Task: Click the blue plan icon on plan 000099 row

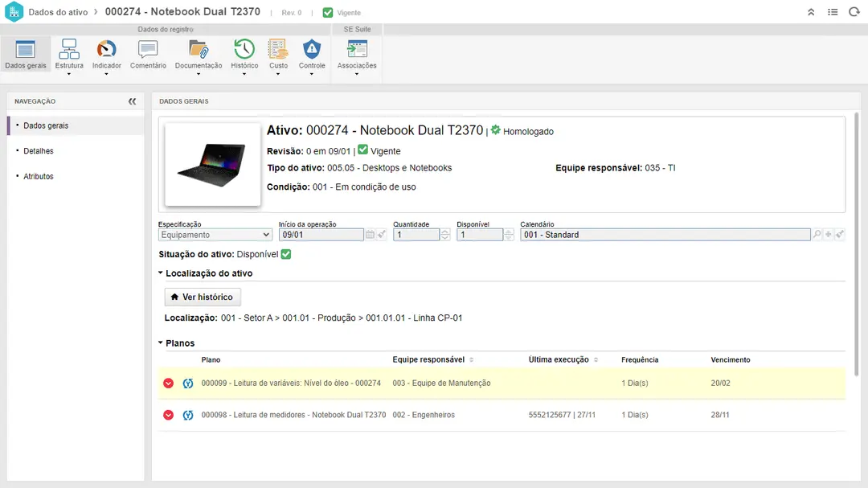Action: pyautogui.click(x=188, y=383)
